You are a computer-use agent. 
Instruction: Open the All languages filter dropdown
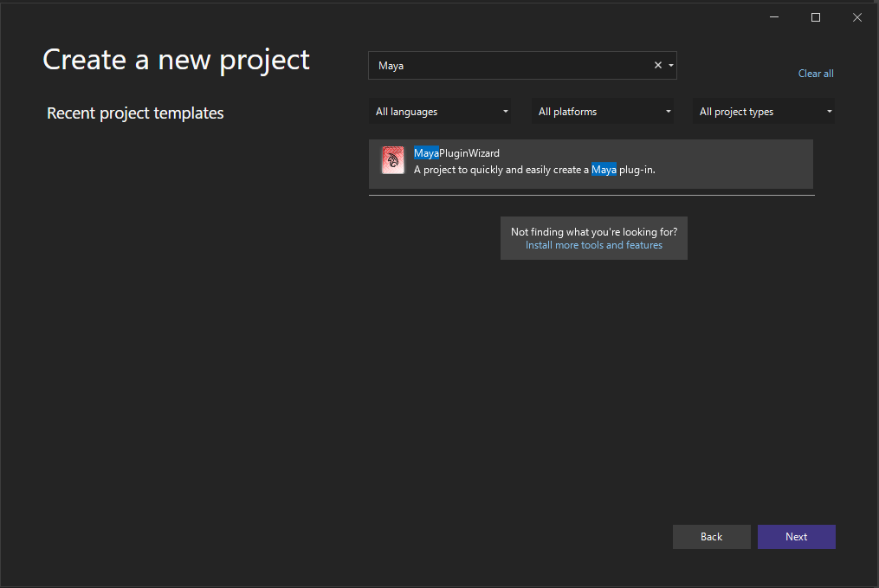pos(439,112)
